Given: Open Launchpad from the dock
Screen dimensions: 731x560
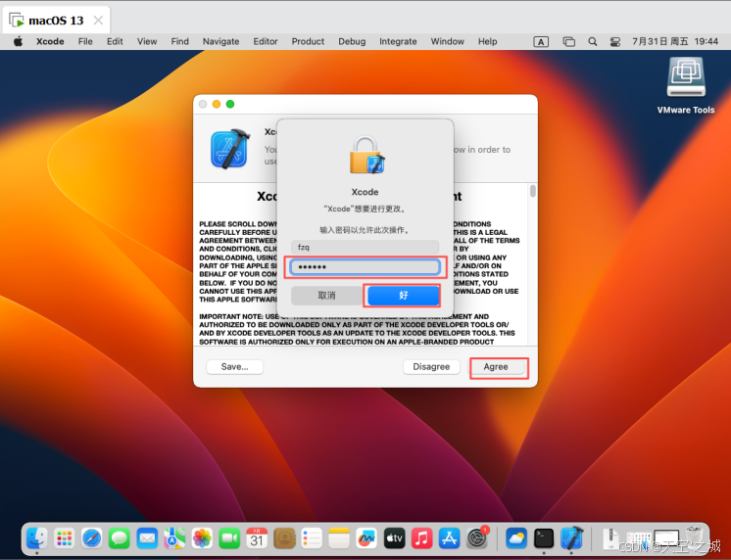Looking at the screenshot, I should tap(65, 538).
